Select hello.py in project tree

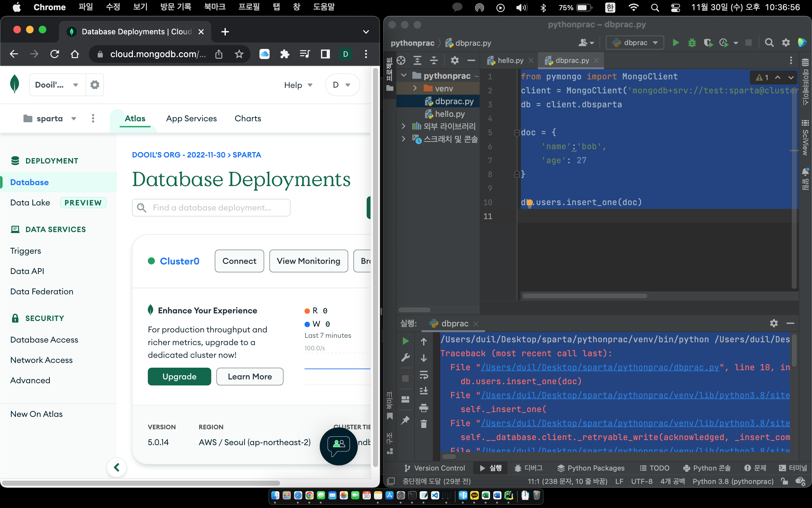pyautogui.click(x=444, y=114)
